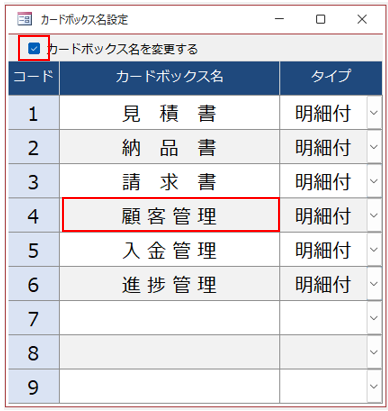
Task: Click the form icon in title bar
Action: click(24, 19)
